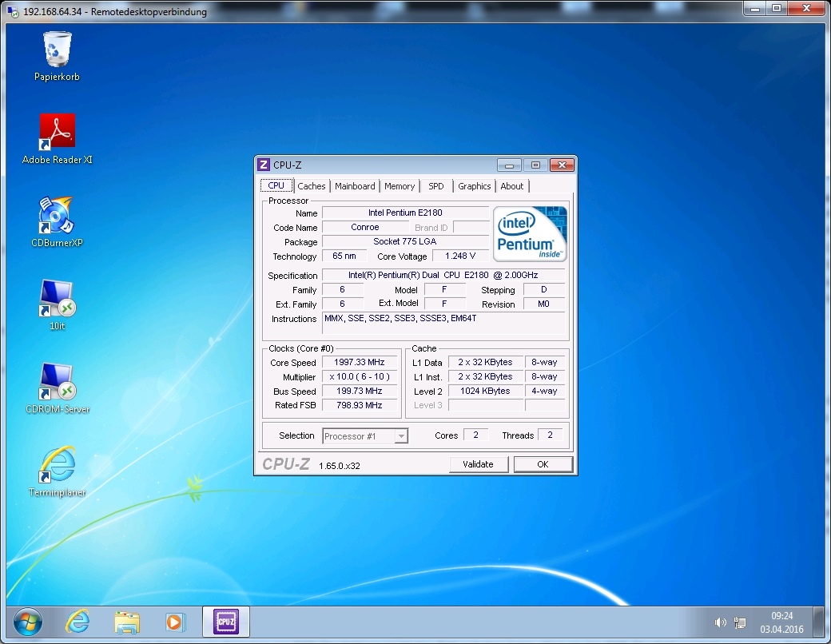Click the OK button in CPU-Z
The width and height of the screenshot is (831, 644).
pyautogui.click(x=543, y=464)
